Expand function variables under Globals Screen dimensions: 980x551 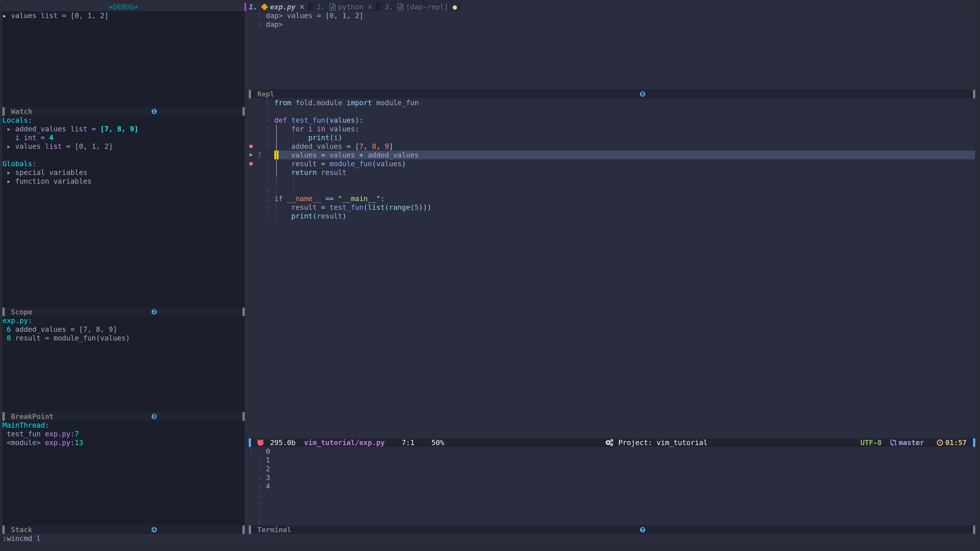[x=9, y=182]
